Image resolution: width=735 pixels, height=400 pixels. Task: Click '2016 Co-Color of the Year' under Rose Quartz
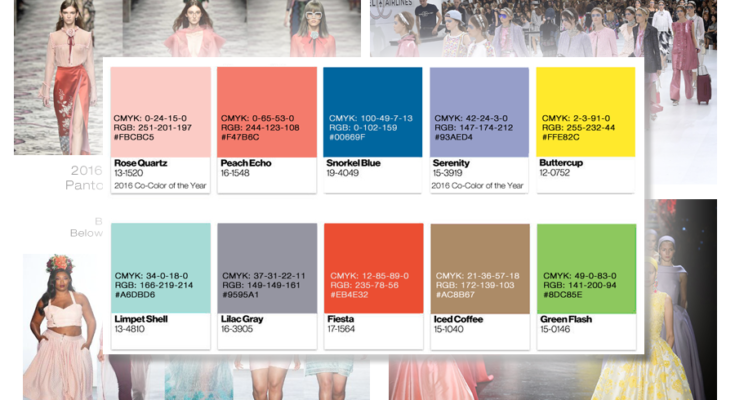click(x=160, y=186)
